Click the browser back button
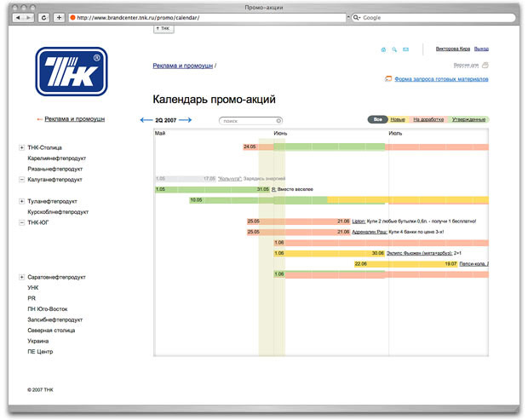 point(20,17)
